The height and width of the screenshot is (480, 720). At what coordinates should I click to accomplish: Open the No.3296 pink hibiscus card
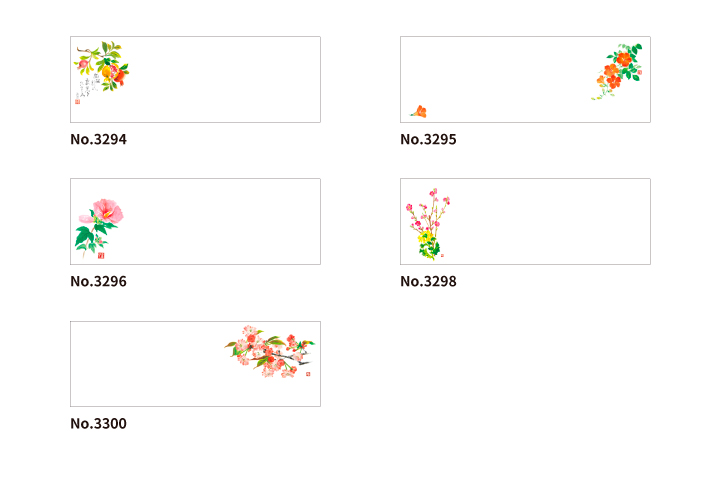(x=195, y=221)
